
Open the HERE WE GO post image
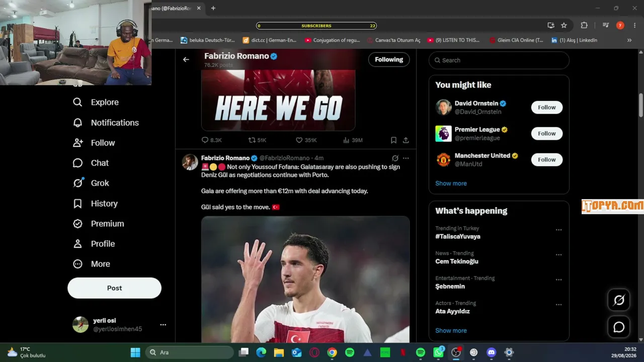278,101
